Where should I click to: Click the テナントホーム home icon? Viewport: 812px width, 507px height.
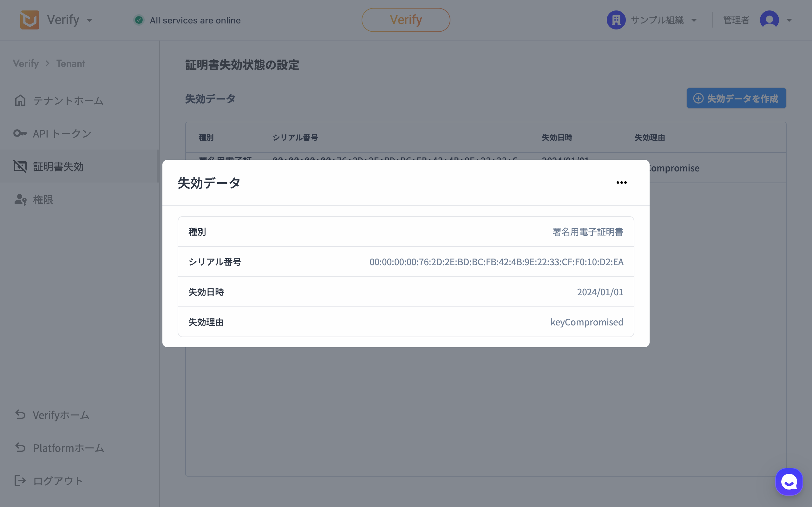(20, 100)
